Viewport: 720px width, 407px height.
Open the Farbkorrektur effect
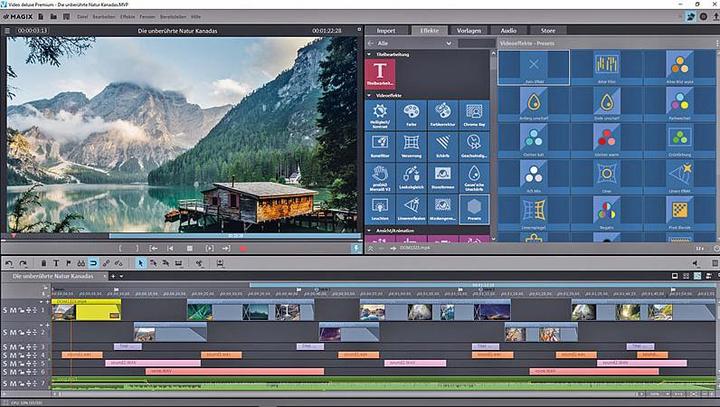click(443, 113)
